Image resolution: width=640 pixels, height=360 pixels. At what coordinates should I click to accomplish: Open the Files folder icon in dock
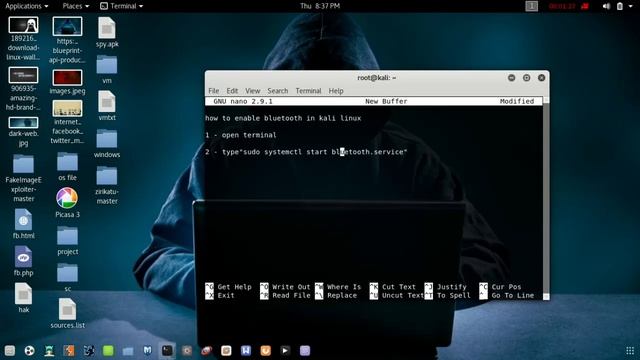point(128,351)
